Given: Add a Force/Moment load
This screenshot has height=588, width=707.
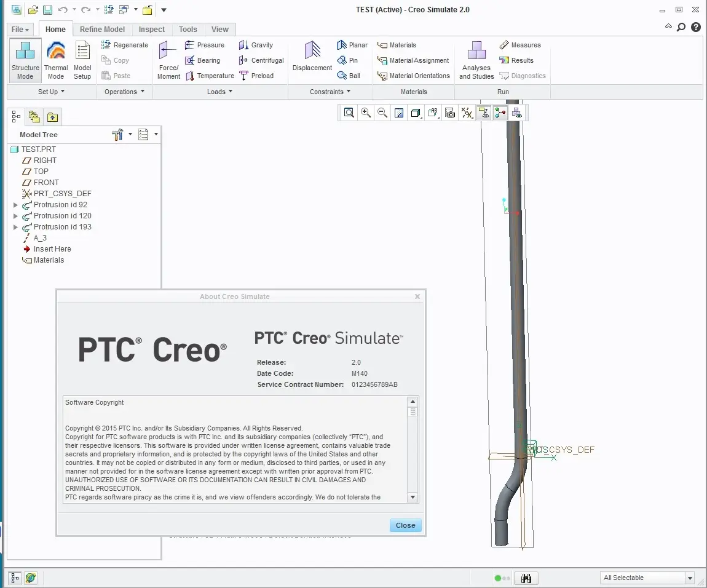Looking at the screenshot, I should point(168,60).
